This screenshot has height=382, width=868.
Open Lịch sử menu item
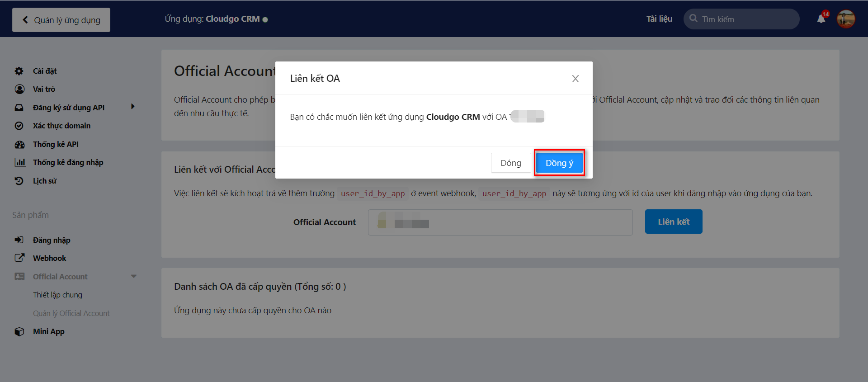tap(44, 181)
